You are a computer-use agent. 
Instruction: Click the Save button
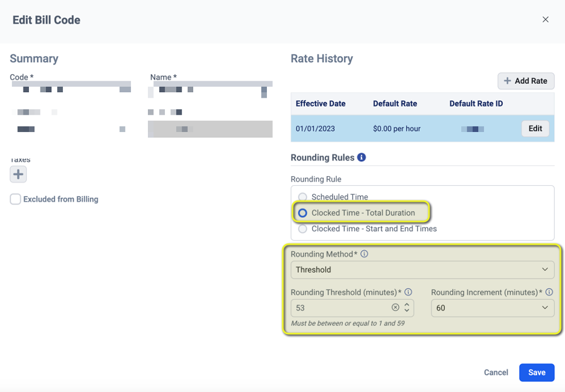pos(536,372)
